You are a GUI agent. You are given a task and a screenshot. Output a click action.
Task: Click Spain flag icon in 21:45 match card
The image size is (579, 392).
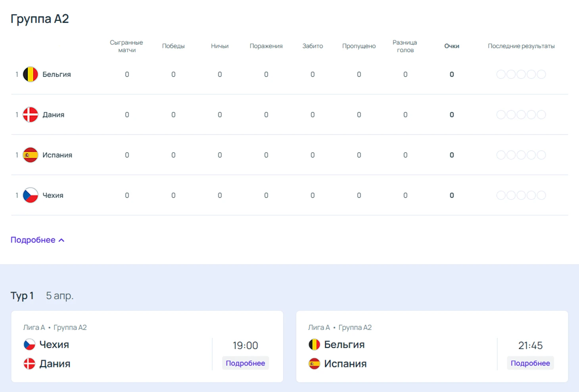pos(314,363)
